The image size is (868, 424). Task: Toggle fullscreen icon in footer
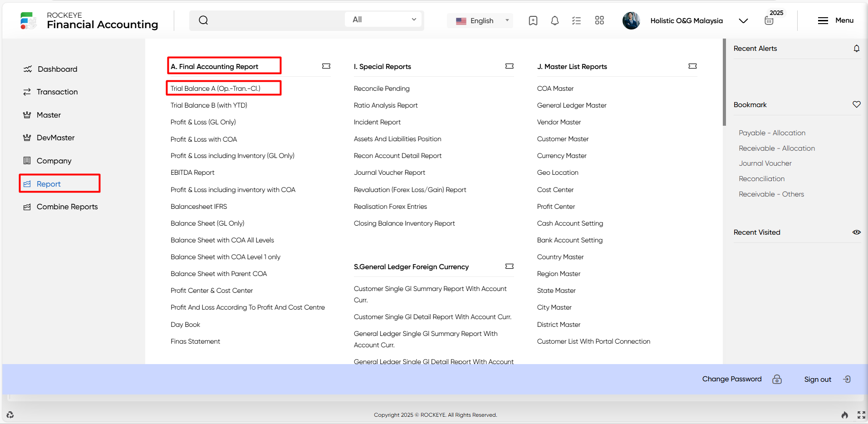tap(861, 414)
